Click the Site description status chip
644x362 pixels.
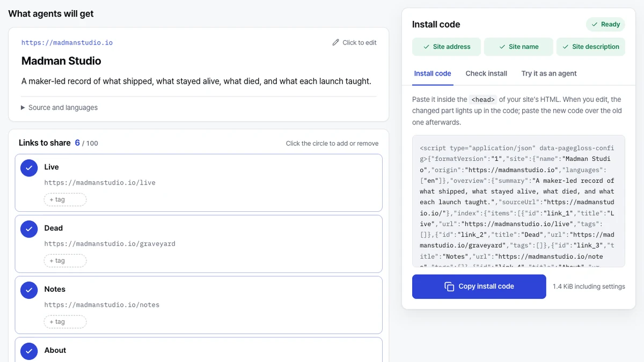pos(590,47)
